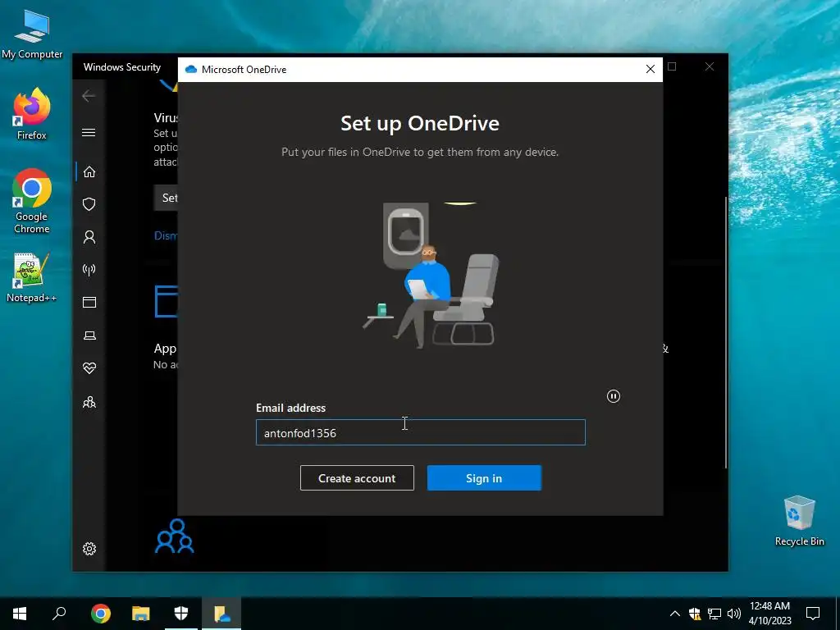Click the Create account button

(357, 478)
